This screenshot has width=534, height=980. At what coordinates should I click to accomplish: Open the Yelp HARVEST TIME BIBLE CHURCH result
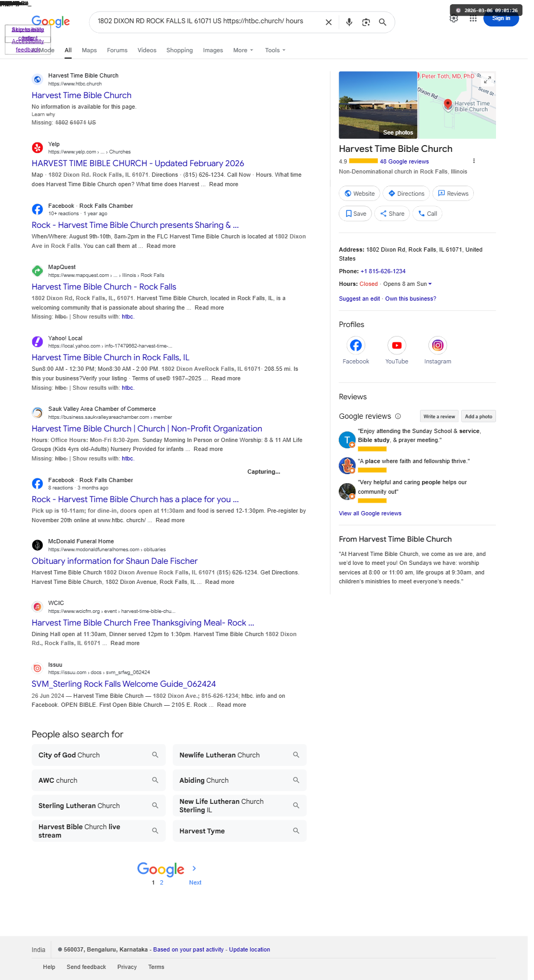point(138,164)
